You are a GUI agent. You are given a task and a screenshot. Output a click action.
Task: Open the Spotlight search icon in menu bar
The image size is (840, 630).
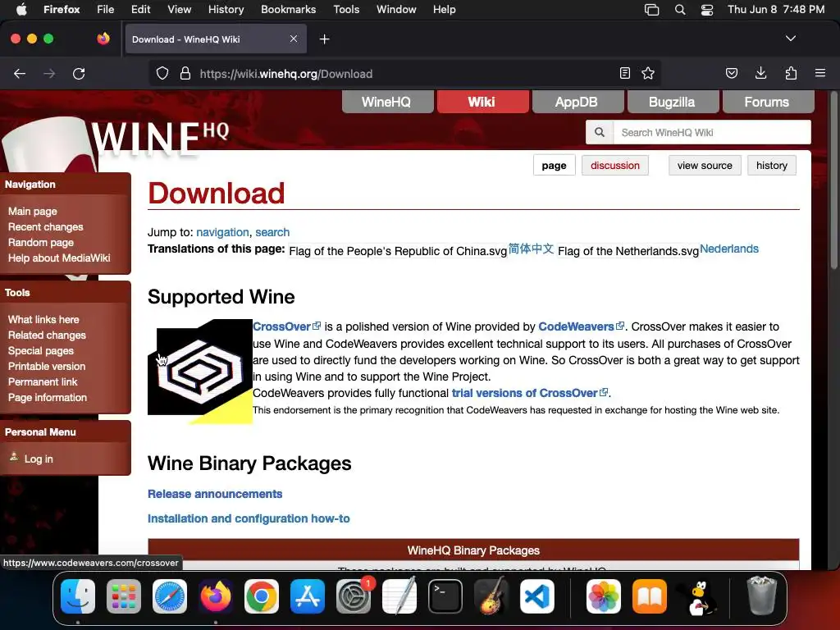click(x=680, y=10)
